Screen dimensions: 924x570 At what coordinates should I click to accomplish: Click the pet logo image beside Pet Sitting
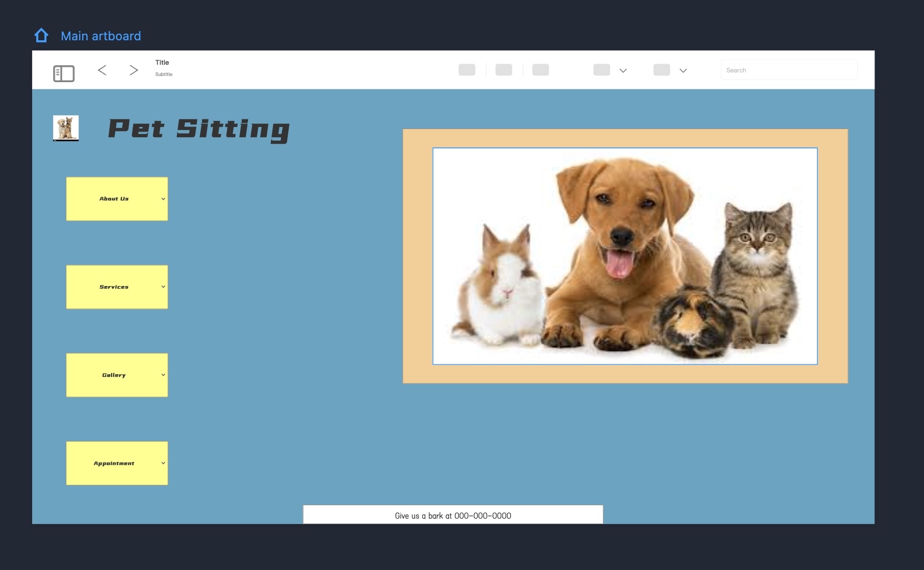65,128
